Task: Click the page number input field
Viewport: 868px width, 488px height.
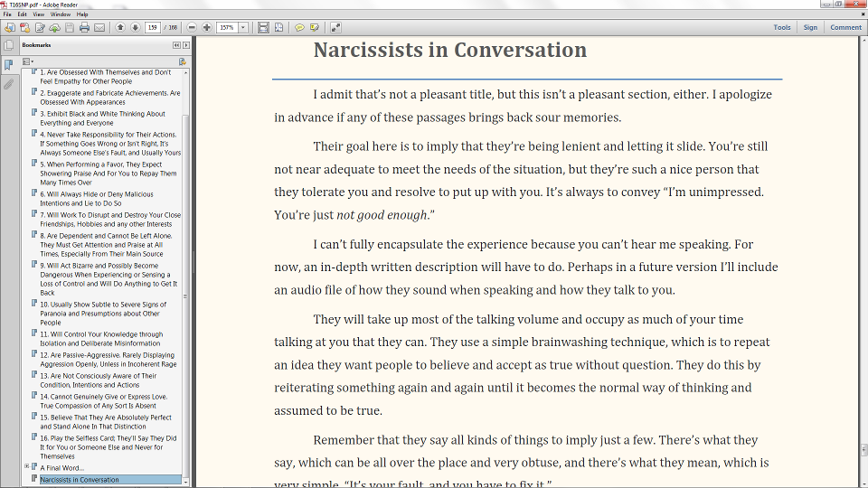Action: pos(153,28)
